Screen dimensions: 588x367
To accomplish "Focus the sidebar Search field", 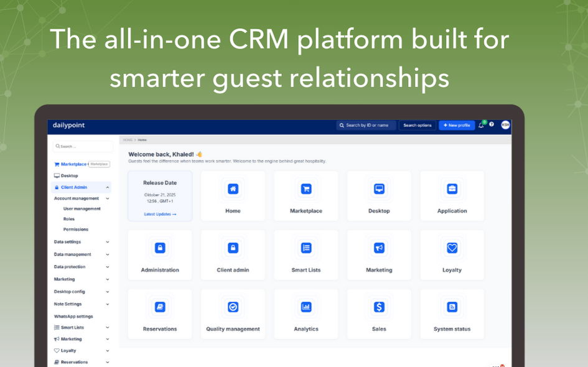I will (x=83, y=146).
